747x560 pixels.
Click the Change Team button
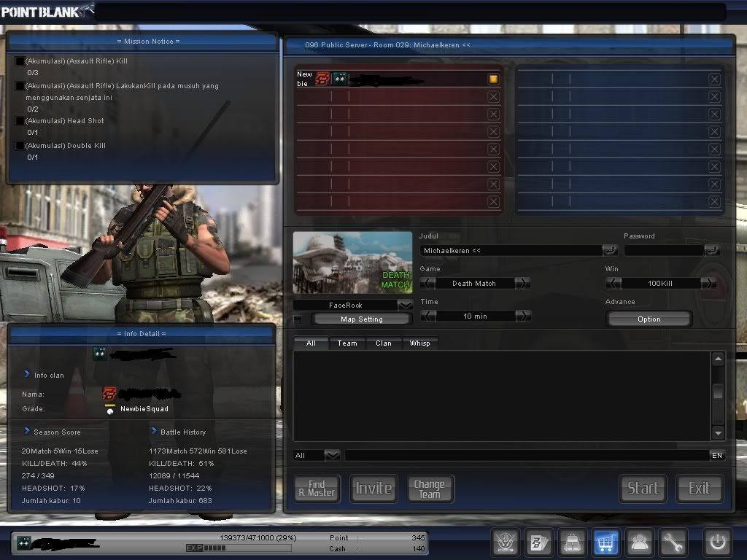430,489
